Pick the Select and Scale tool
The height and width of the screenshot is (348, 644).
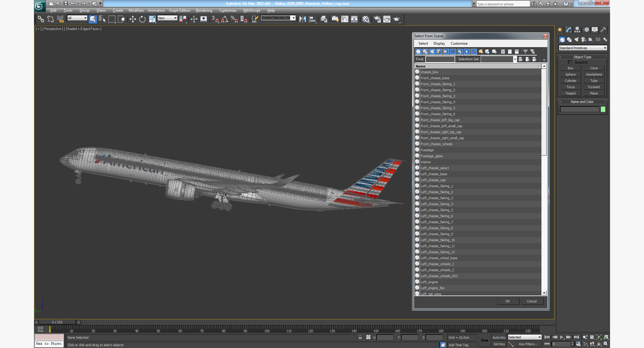click(x=152, y=19)
